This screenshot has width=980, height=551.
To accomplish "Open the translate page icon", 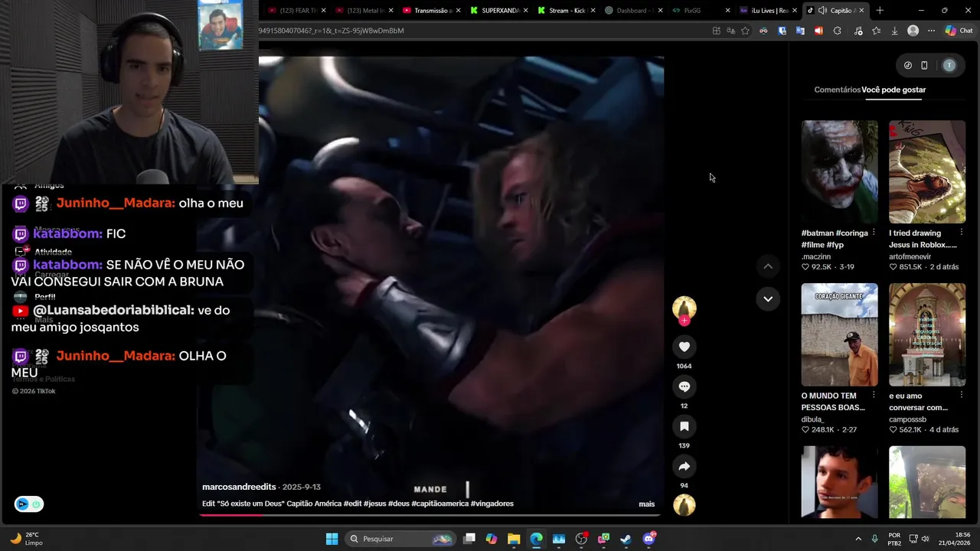I will [x=730, y=31].
